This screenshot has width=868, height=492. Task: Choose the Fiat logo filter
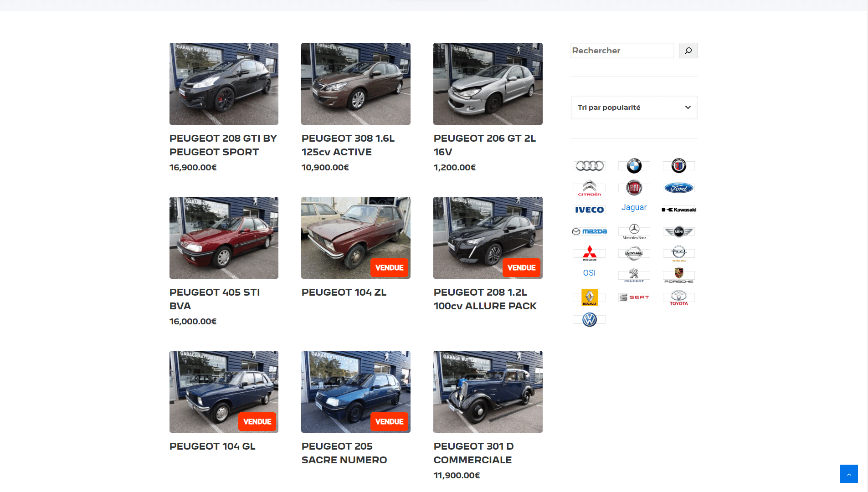634,188
